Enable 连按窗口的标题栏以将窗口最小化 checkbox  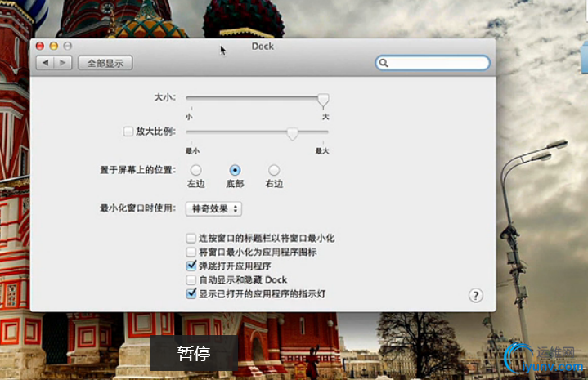[x=191, y=238]
